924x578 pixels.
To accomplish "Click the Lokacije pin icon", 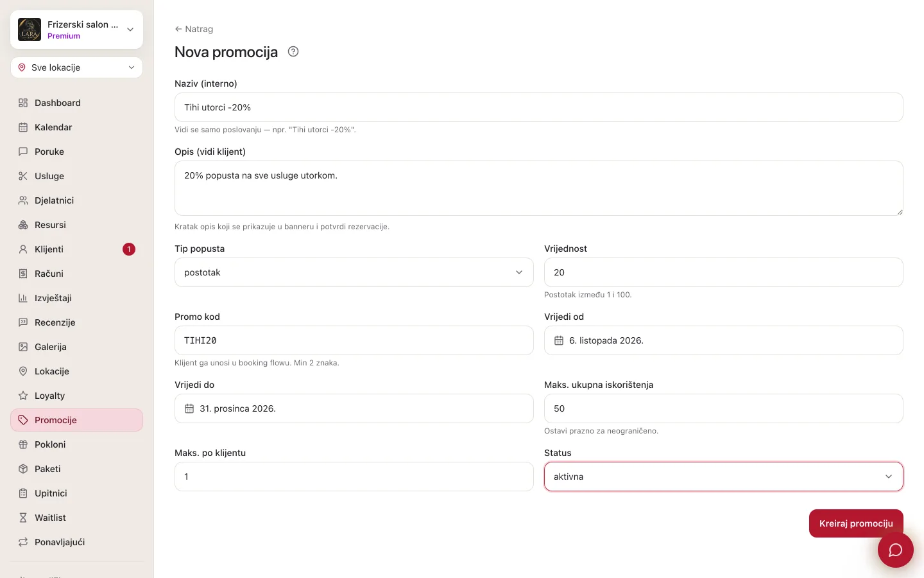I will tap(23, 371).
